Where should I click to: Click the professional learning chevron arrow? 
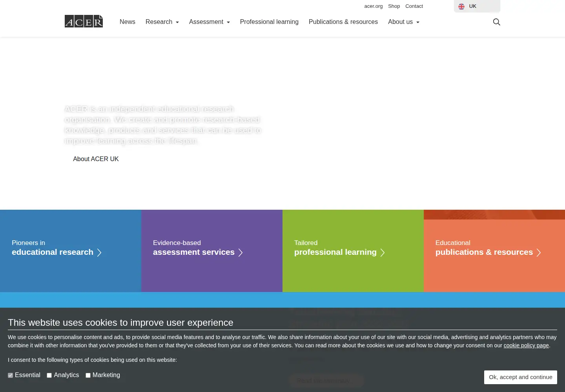point(383,252)
